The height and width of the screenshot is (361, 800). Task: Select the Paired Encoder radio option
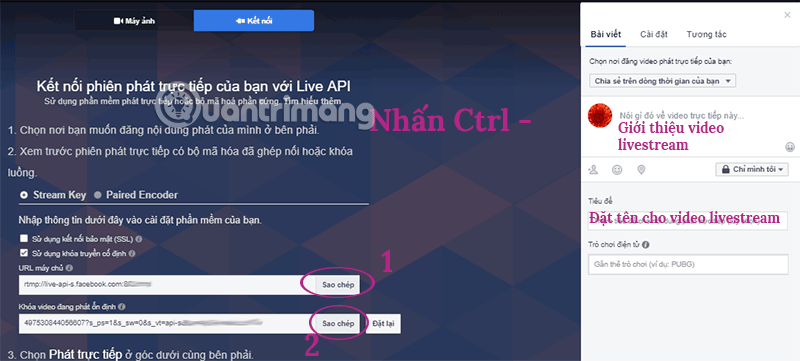coord(97,195)
